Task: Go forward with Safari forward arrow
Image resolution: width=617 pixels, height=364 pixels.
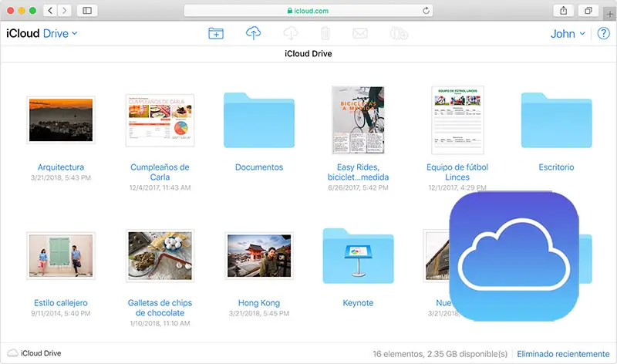Action: (65, 11)
